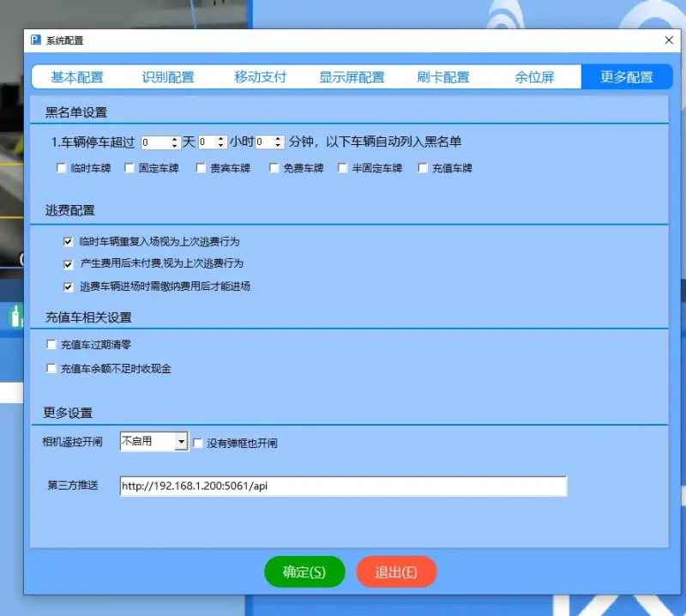Click the green 确定(S) confirm button
The height and width of the screenshot is (616, 686).
point(304,571)
